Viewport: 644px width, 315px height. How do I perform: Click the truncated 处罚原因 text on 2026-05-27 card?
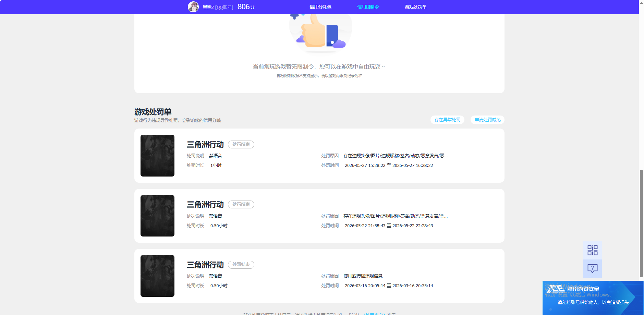click(x=396, y=156)
